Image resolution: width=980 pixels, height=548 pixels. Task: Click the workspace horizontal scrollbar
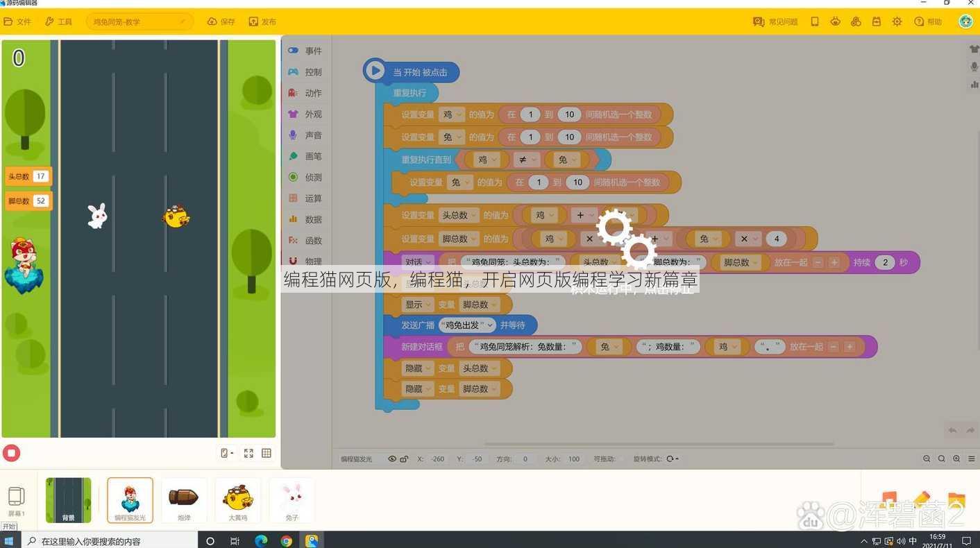659,444
